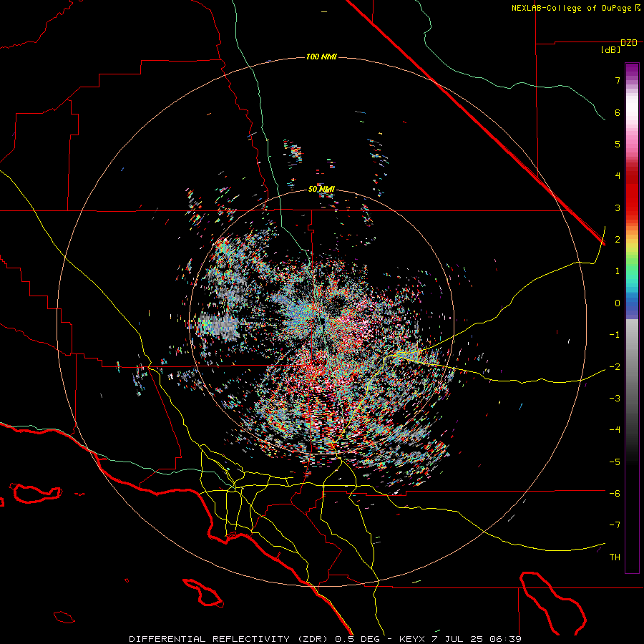
Task: Select the 4 value on color scale
Action: [x=618, y=176]
